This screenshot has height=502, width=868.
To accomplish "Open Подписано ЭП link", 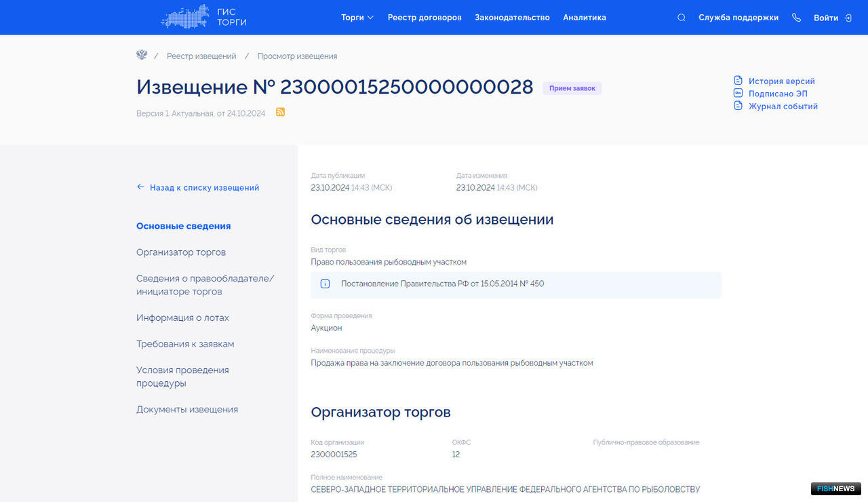I will pos(778,94).
